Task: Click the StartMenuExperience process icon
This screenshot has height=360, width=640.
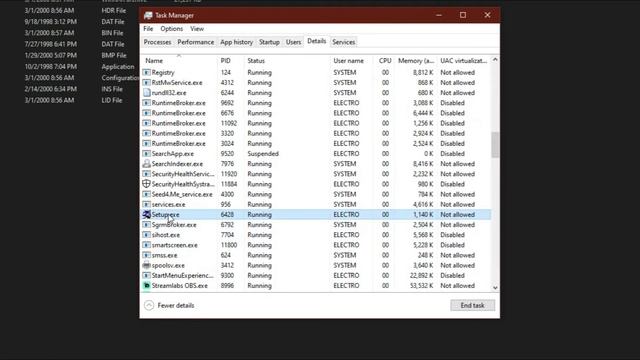Action: pos(146,276)
